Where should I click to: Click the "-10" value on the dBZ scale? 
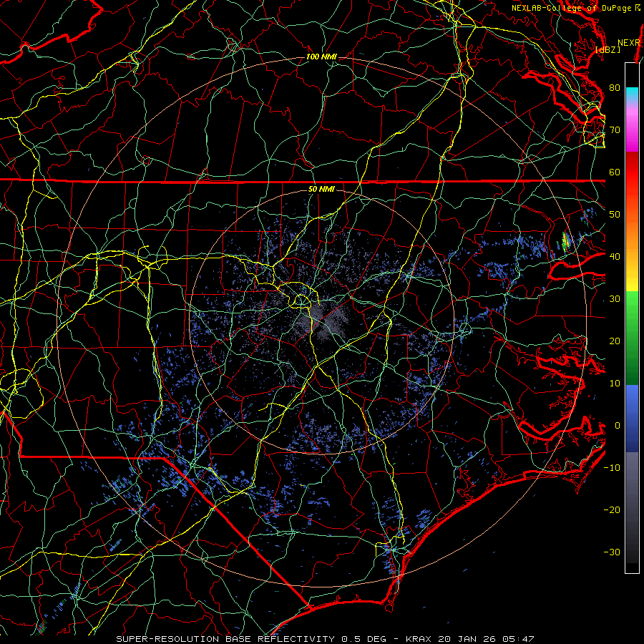point(612,468)
